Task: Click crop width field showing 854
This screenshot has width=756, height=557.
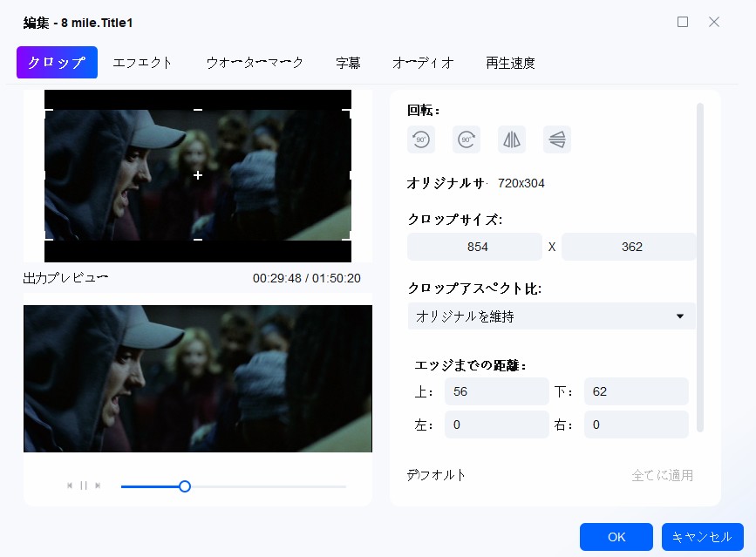Action: pyautogui.click(x=475, y=247)
